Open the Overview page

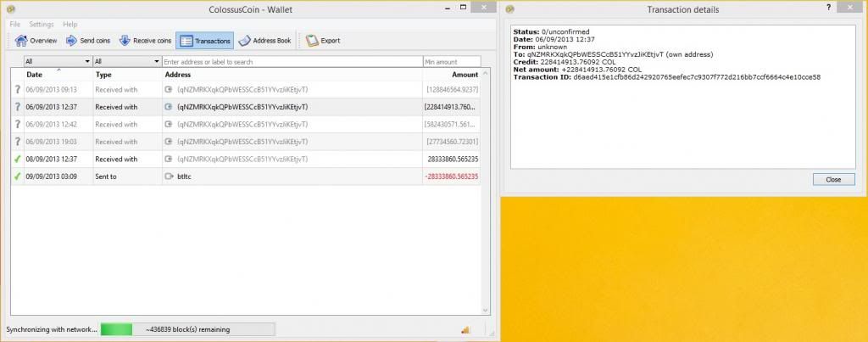(36, 41)
